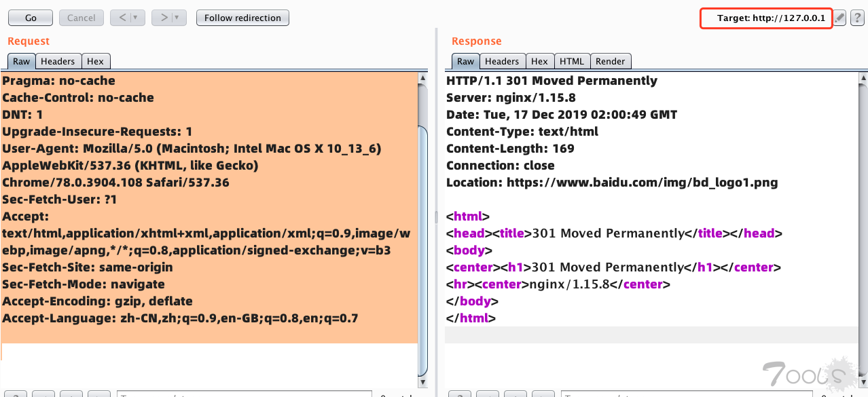This screenshot has width=868, height=397.
Task: Select the Response Raw tab
Action: tap(466, 61)
